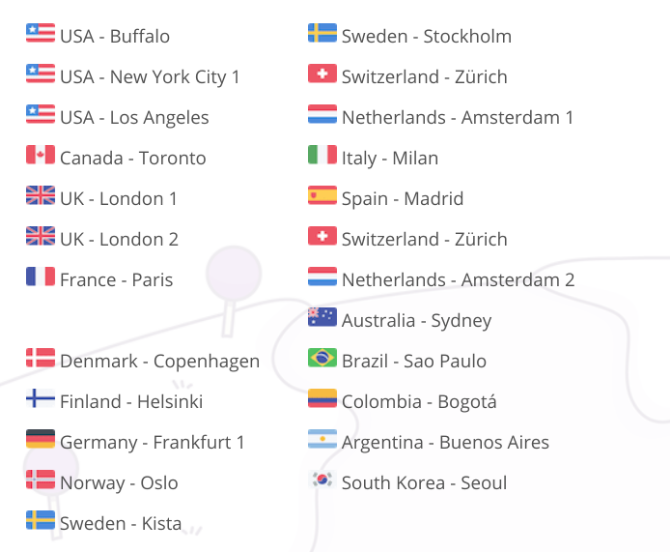Click the USA flag beside Buffalo

click(40, 34)
